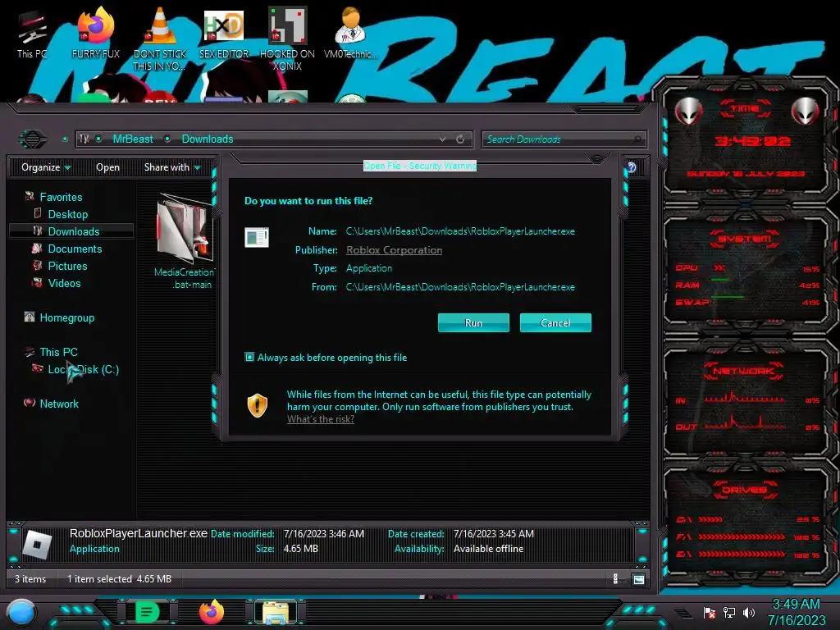The height and width of the screenshot is (630, 840).
Task: Click the Open toolbar command
Action: [x=107, y=167]
